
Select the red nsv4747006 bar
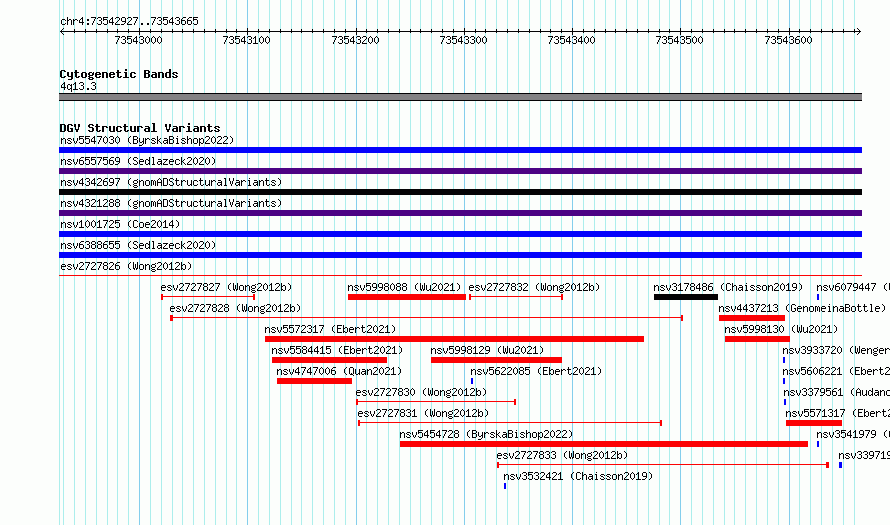(x=314, y=381)
